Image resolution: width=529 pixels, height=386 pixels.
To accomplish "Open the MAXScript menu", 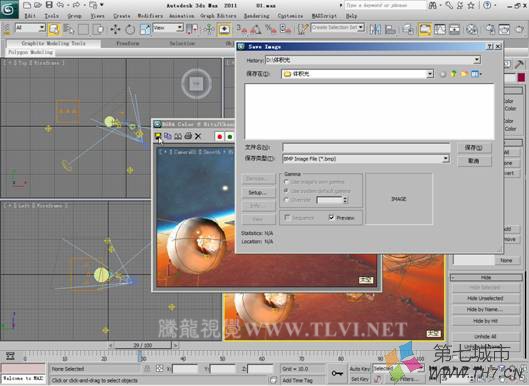I will (324, 16).
